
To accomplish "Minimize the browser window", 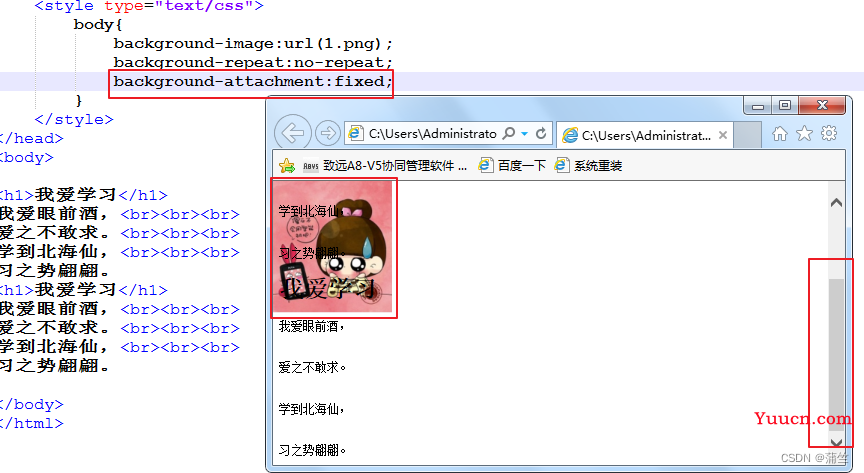I will click(x=758, y=106).
